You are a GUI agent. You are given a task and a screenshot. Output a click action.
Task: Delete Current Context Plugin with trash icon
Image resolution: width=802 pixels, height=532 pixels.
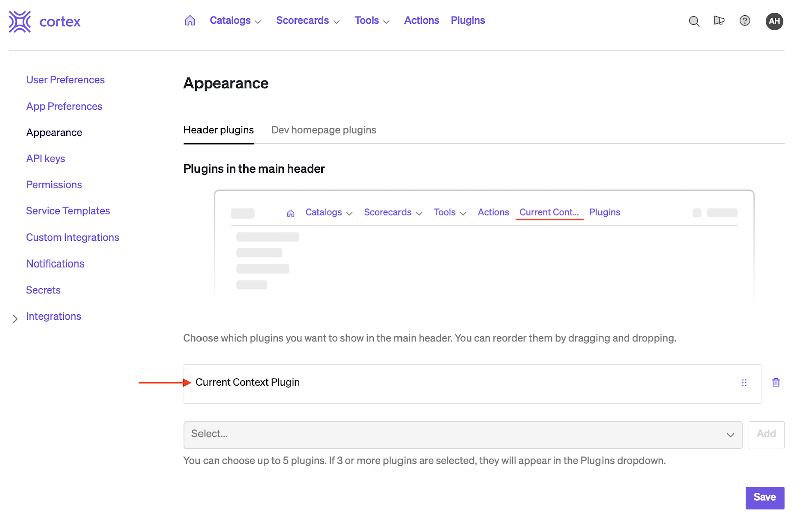(x=776, y=383)
